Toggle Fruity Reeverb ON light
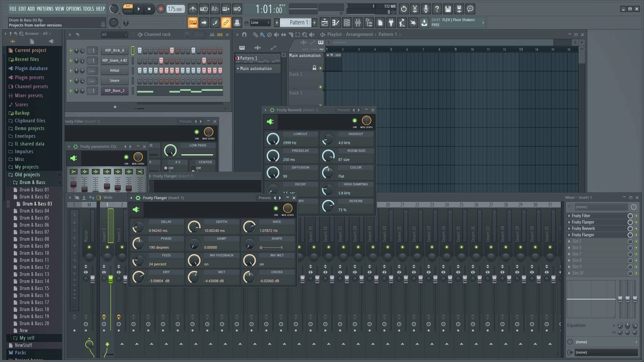 (355, 121)
